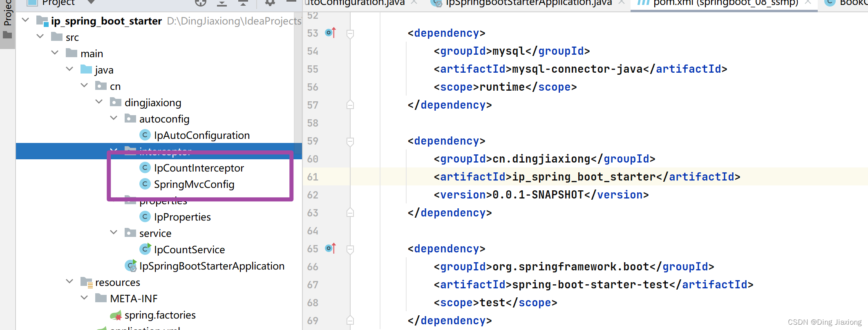868x330 pixels.
Task: Click the main folder icon
Action: 72,53
